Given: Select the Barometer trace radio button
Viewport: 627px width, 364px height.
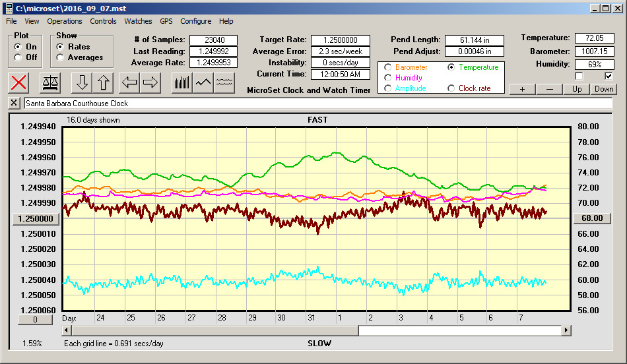Looking at the screenshot, I should tap(387, 67).
